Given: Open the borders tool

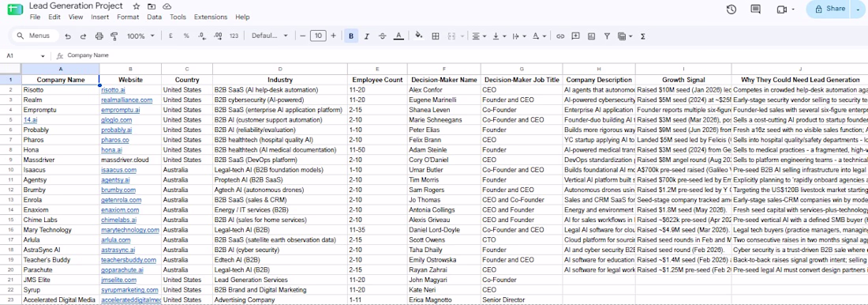Looking at the screenshot, I should 436,36.
